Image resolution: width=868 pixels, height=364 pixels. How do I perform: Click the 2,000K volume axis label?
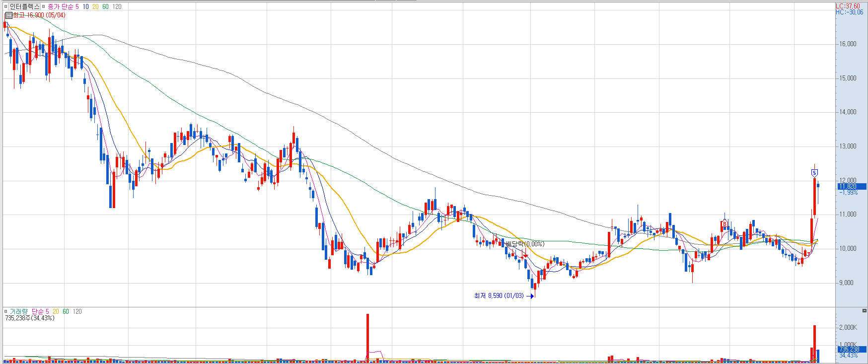click(848, 328)
